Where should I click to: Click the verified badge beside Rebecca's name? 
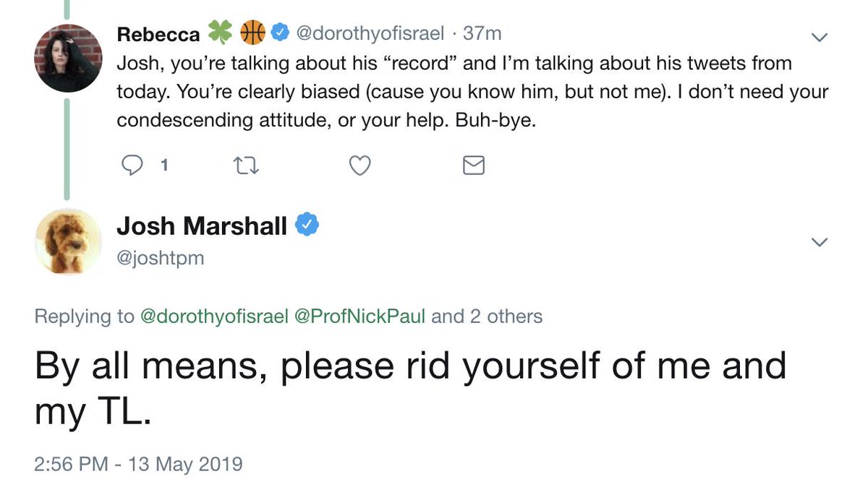pyautogui.click(x=279, y=33)
